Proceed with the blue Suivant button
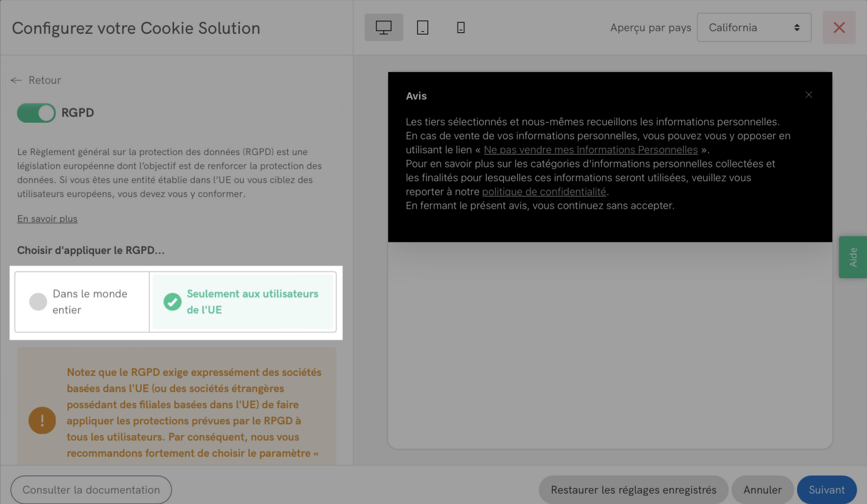Screen dimensions: 867x504 tap(827, 489)
